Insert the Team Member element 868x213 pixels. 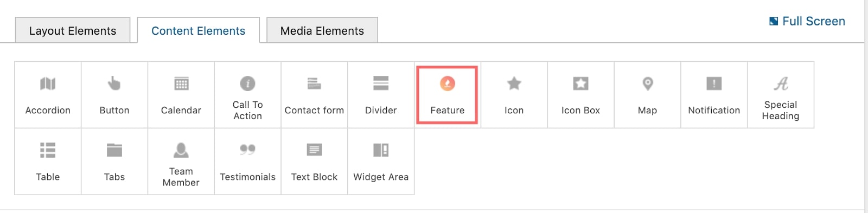pos(181,162)
